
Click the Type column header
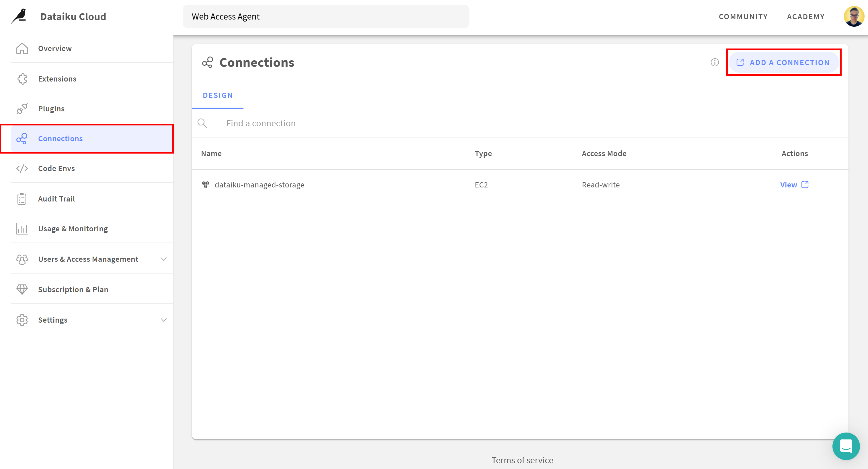point(483,153)
